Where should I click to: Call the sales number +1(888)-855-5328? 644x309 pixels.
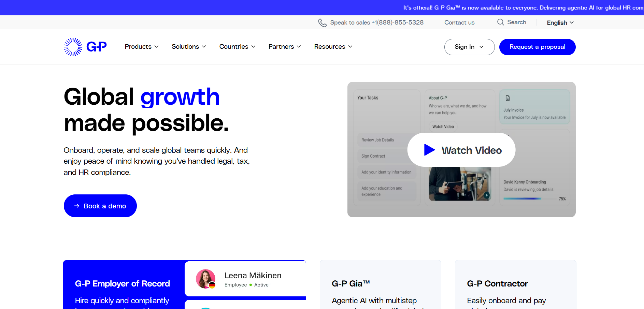pyautogui.click(x=397, y=23)
